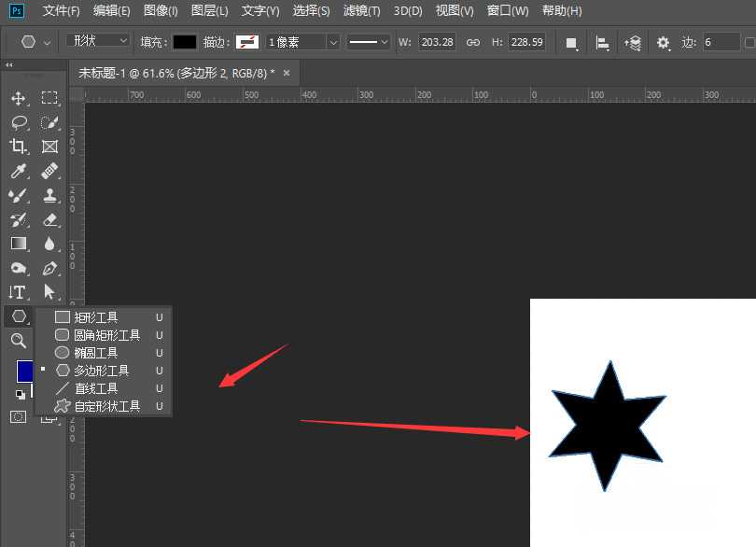Choose 自定形状工具 from the flyout
The width and height of the screenshot is (756, 547).
point(106,406)
